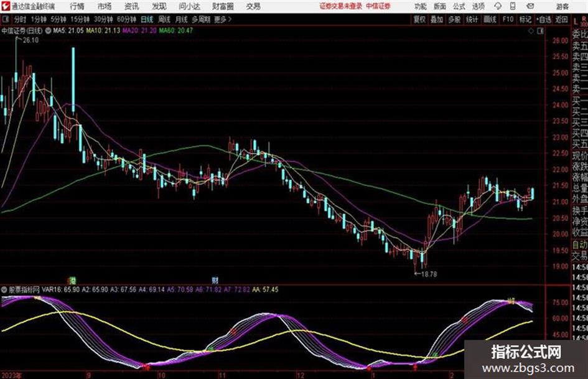Click the 画线 toolbar button
This screenshot has width=588, height=379.
pyautogui.click(x=490, y=19)
